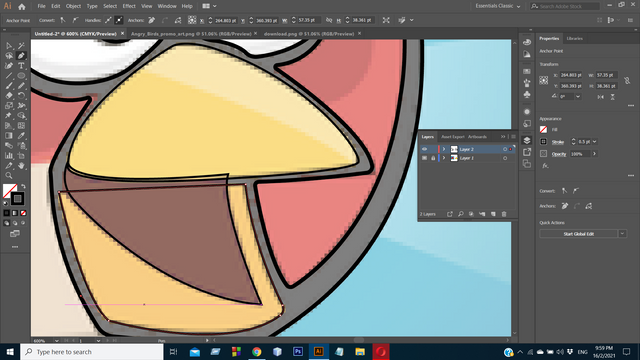The height and width of the screenshot is (360, 640).
Task: Switch to Angry_Birds_promo_art.png tab
Action: [191, 34]
